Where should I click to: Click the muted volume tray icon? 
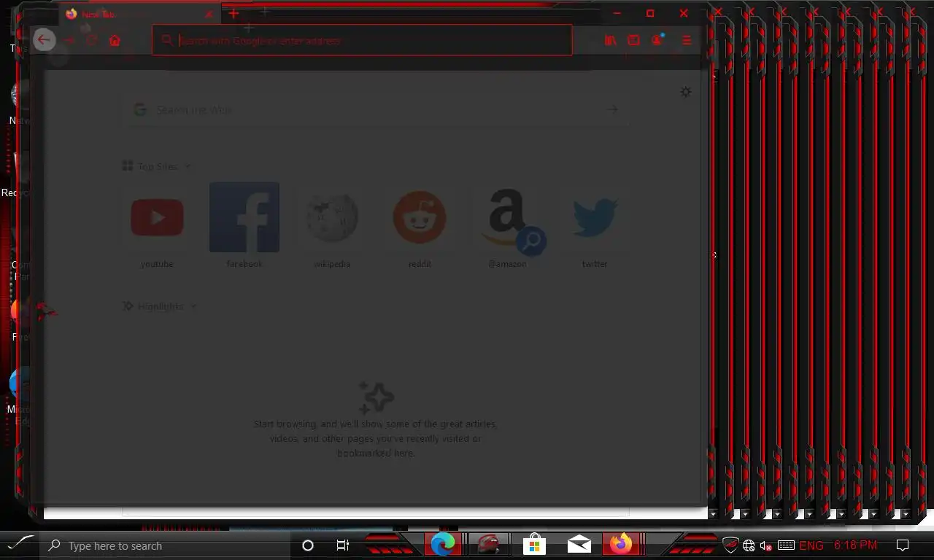point(766,545)
